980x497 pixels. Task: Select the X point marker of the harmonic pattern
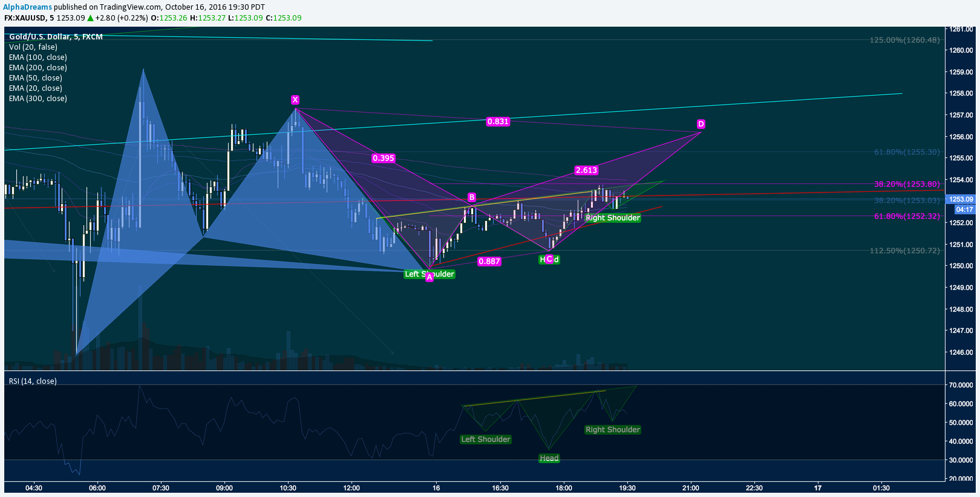295,100
